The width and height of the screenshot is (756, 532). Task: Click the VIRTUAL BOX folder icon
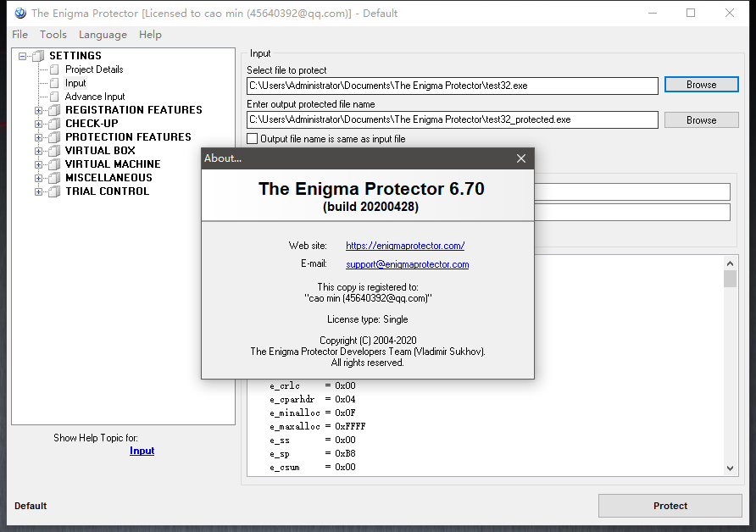tap(54, 150)
